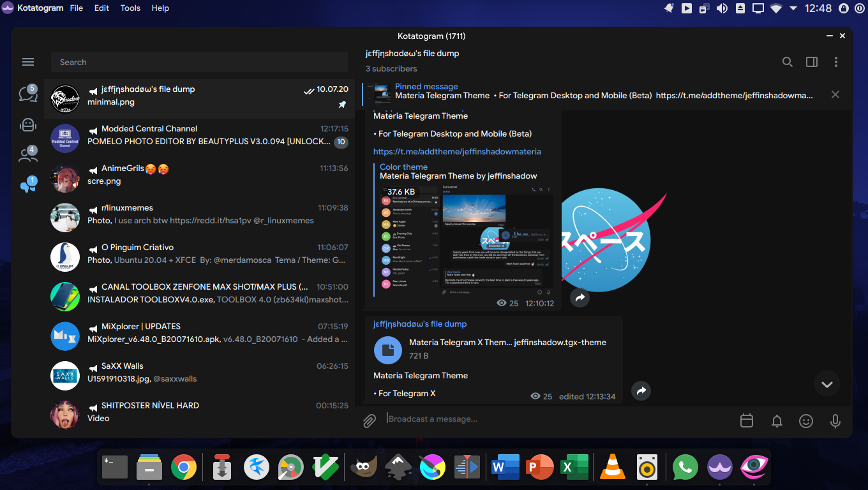Launch Inkscape from the dock

[397, 468]
